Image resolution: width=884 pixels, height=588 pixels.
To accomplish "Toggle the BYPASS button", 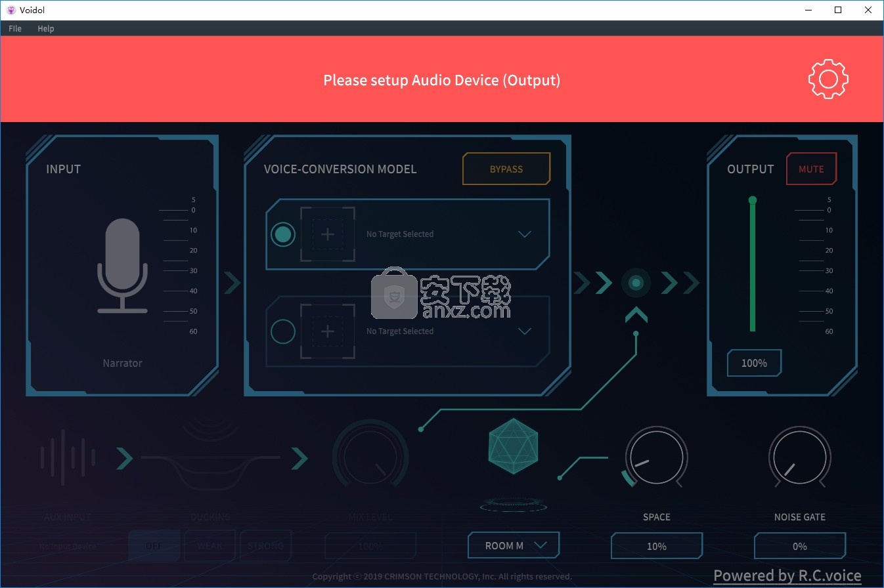I will (506, 169).
